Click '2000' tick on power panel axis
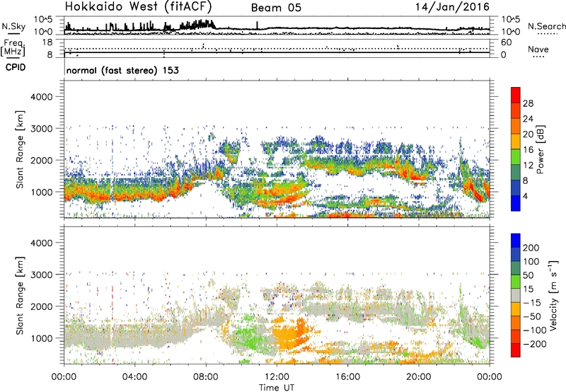 tap(42, 160)
